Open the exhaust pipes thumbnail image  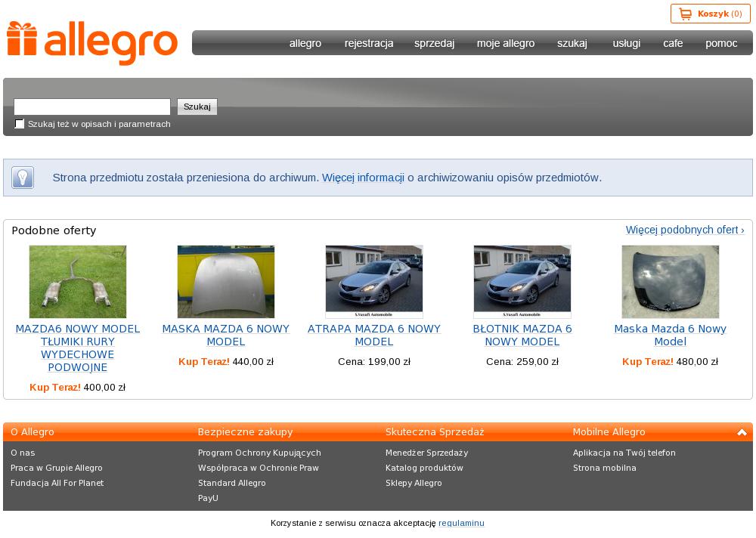click(x=78, y=282)
